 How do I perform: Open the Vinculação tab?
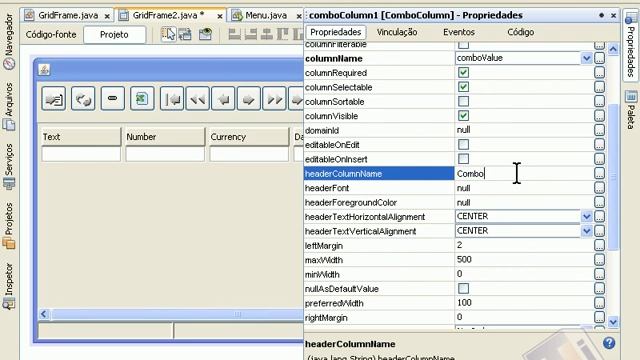(x=397, y=32)
